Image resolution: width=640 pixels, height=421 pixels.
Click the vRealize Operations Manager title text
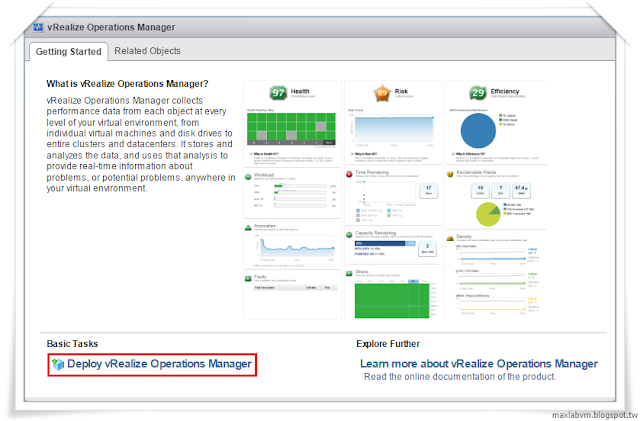111,27
